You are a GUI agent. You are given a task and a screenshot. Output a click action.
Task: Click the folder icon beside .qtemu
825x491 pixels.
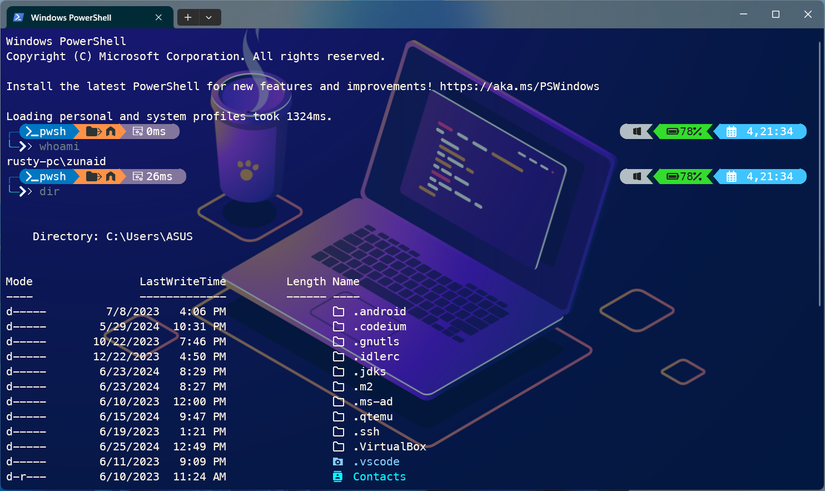[338, 416]
